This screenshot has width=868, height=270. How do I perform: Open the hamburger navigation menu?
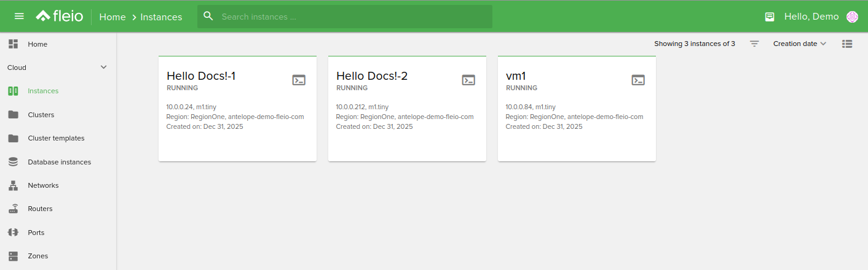pos(19,17)
